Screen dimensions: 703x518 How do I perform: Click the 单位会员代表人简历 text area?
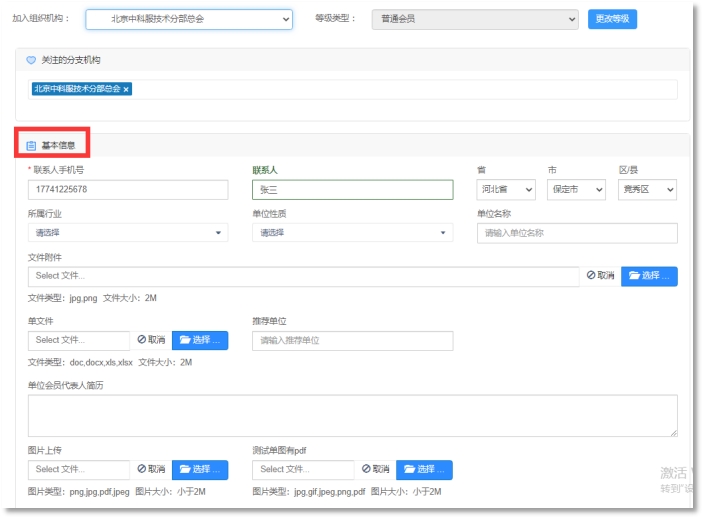point(352,415)
